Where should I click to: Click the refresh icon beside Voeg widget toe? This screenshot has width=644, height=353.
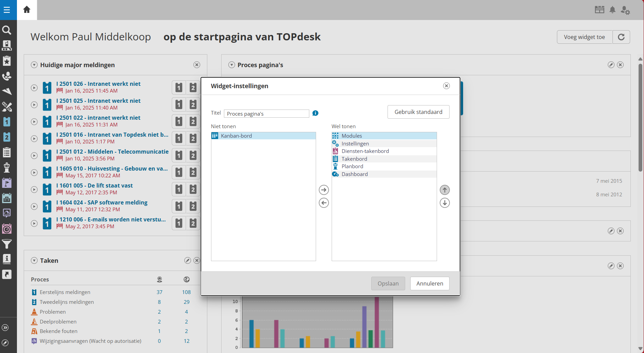pos(621,37)
